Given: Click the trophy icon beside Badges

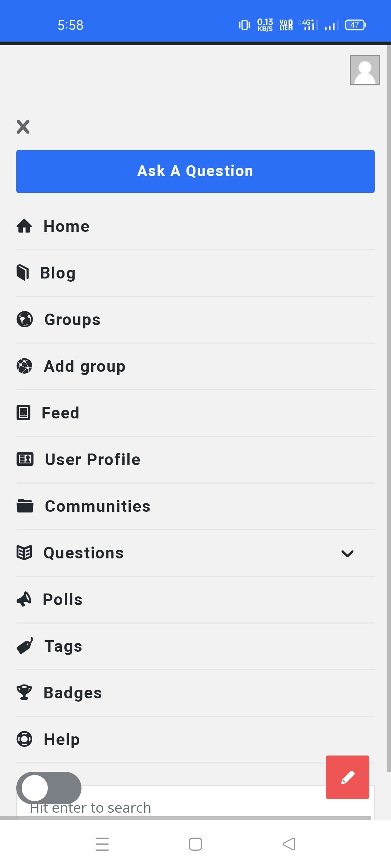Looking at the screenshot, I should 24,693.
